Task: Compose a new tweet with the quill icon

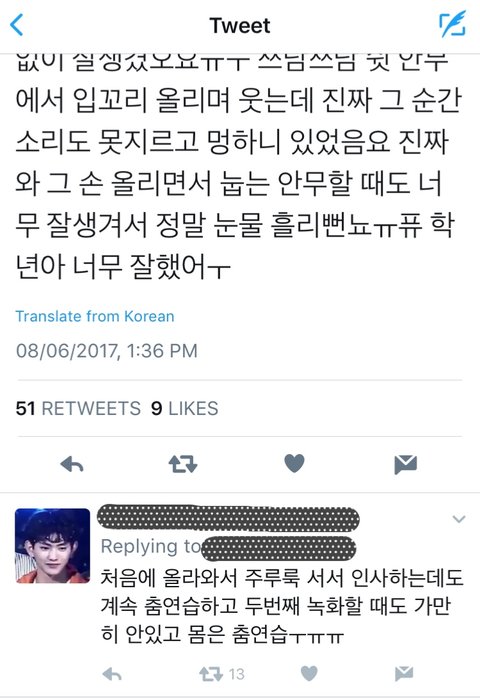Action: point(452,24)
